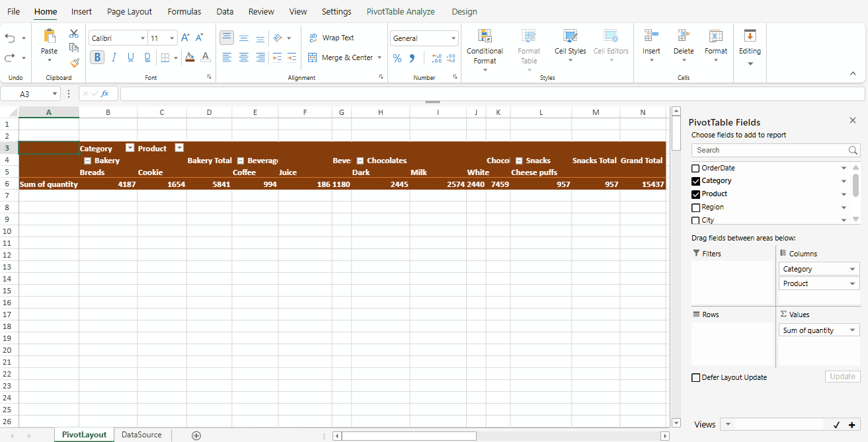Add a new sheet with plus icon

(196, 435)
